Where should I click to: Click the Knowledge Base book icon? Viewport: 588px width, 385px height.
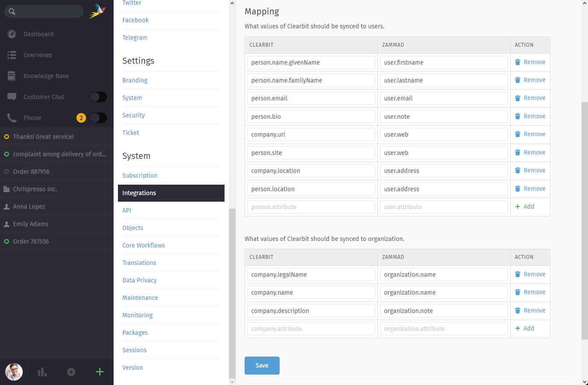(x=12, y=76)
